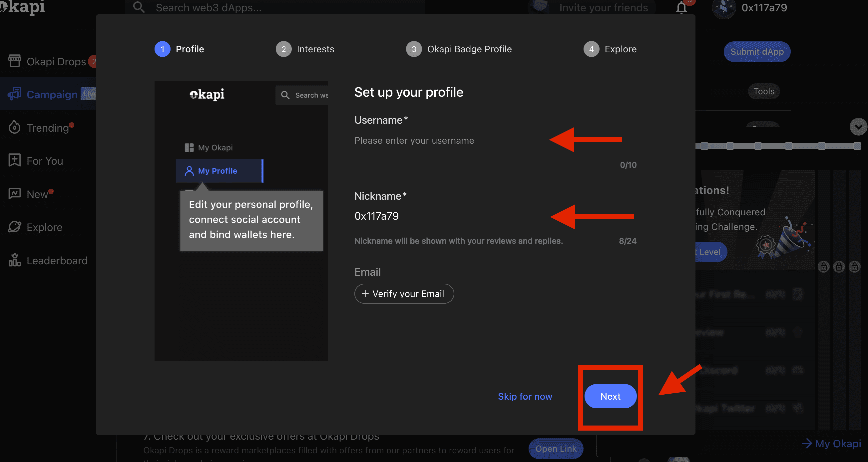
Task: Click the wallet avatar icon in header
Action: [723, 8]
